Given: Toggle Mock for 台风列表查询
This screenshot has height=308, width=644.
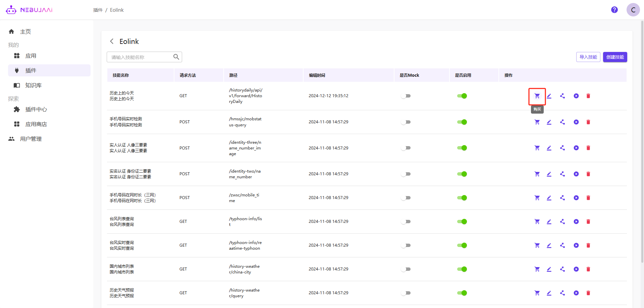Looking at the screenshot, I should click(x=406, y=222).
